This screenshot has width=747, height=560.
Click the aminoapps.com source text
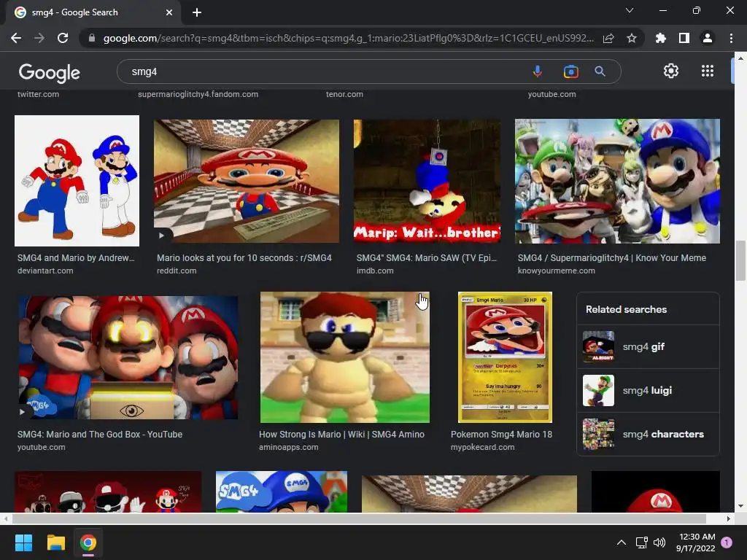point(288,447)
